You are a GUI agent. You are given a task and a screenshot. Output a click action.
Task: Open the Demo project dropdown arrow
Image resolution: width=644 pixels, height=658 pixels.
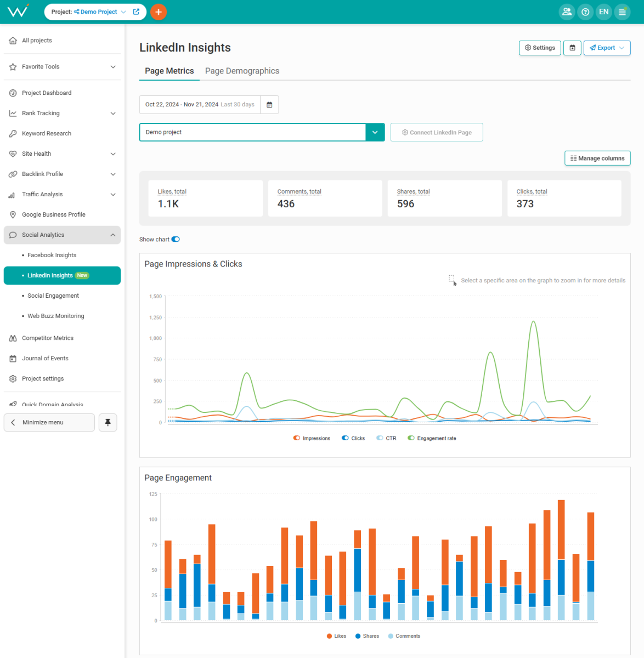coord(375,132)
